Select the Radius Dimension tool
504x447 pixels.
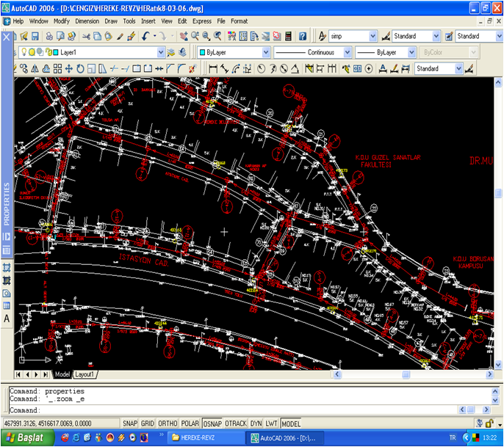coord(262,68)
